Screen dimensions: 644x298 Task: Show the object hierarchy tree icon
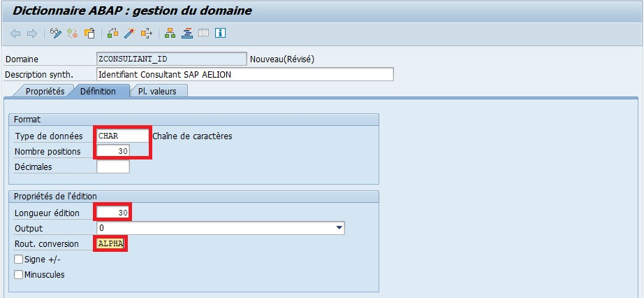coord(170,33)
